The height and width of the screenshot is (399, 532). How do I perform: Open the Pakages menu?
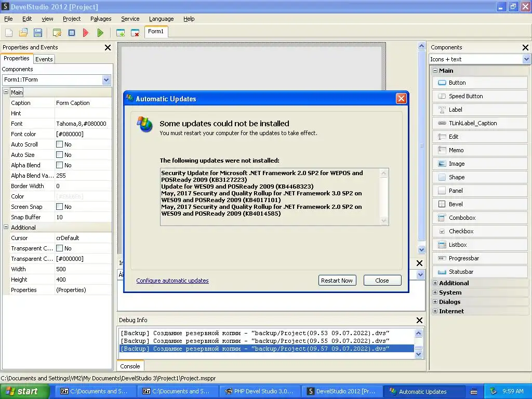(101, 19)
